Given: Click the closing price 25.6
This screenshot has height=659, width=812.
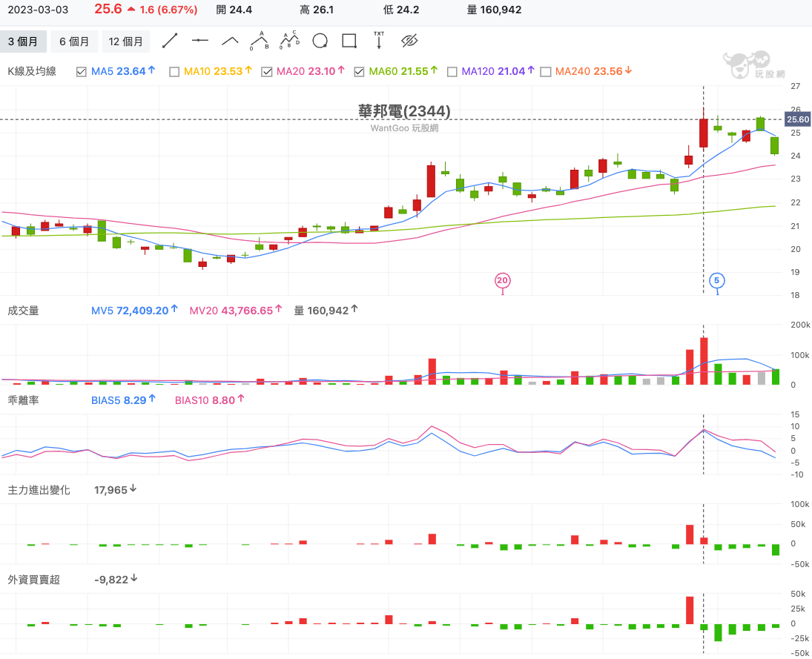Looking at the screenshot, I should [x=108, y=9].
